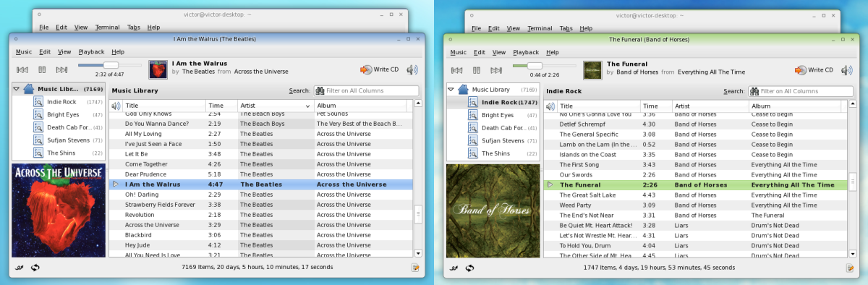Open Edit menu in The Funeral window

pyautogui.click(x=479, y=51)
